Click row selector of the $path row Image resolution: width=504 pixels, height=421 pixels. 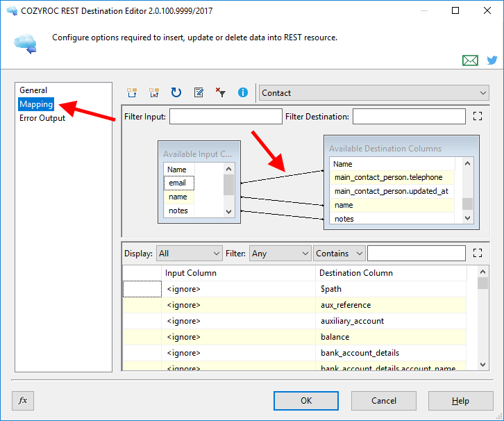pos(142,289)
